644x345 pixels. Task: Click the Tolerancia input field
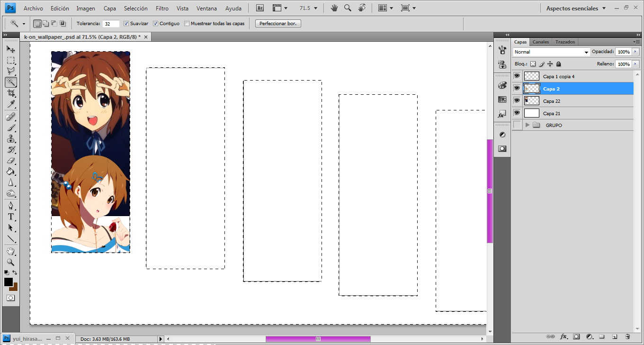pos(111,23)
